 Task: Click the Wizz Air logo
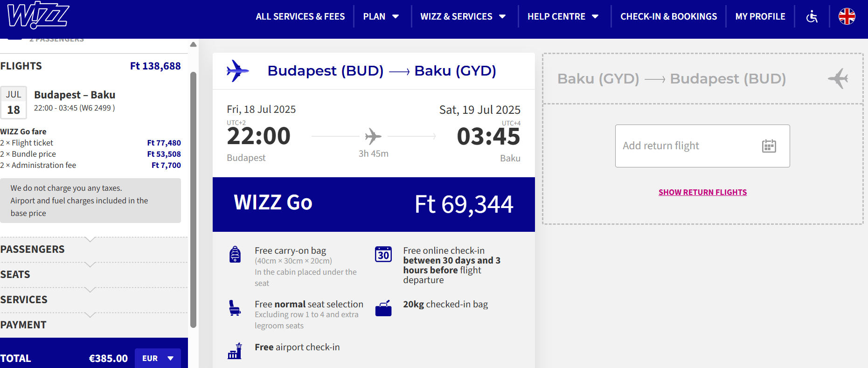pos(38,15)
